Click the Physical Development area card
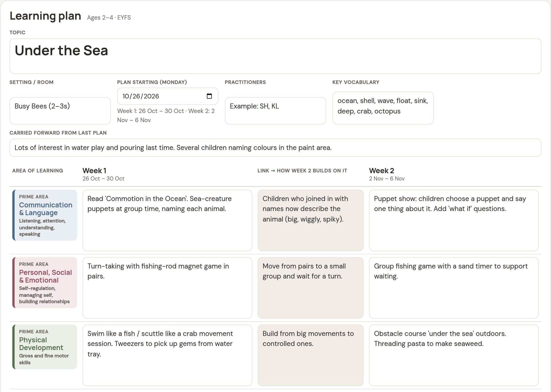 (x=45, y=347)
